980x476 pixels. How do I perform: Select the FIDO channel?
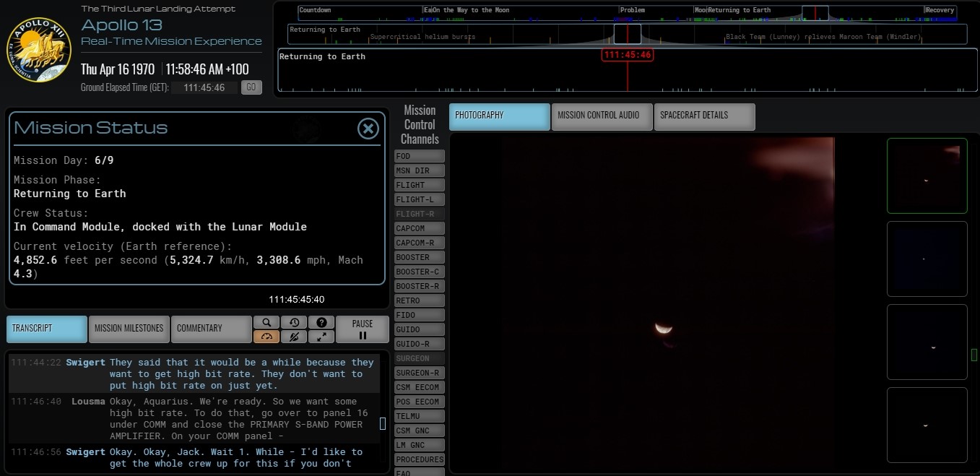pyautogui.click(x=420, y=315)
